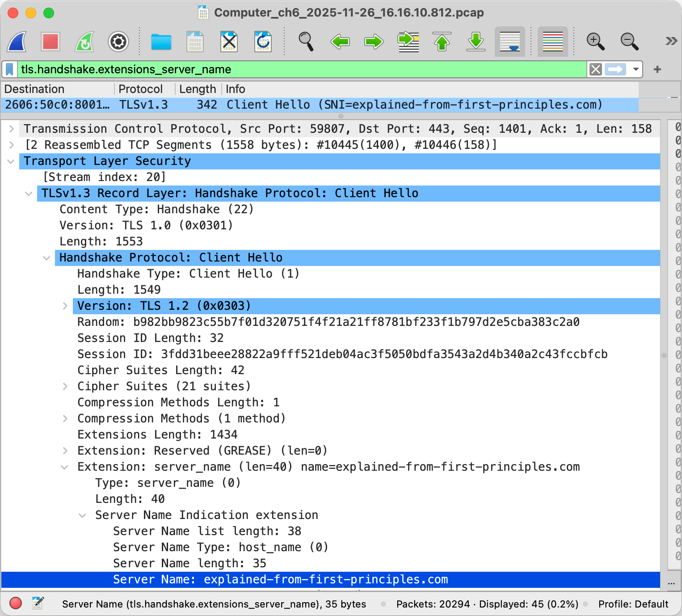
Task: Clear the display filter
Action: point(595,69)
